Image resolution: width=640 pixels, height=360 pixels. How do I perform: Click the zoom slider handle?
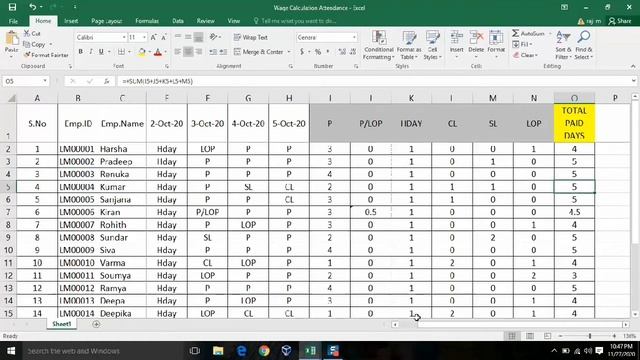[x=590, y=336]
